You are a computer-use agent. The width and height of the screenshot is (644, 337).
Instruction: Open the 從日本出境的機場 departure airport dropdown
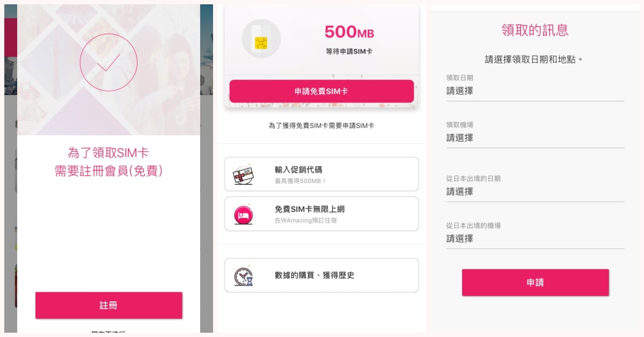pyautogui.click(x=535, y=239)
